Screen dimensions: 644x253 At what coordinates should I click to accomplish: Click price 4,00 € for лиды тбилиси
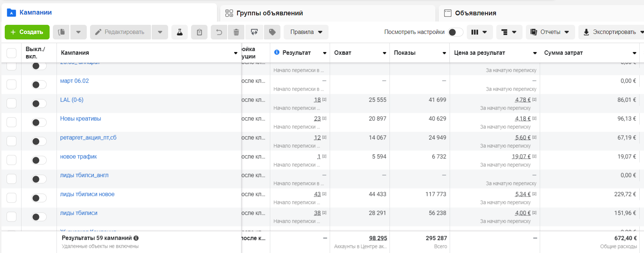[523, 213]
